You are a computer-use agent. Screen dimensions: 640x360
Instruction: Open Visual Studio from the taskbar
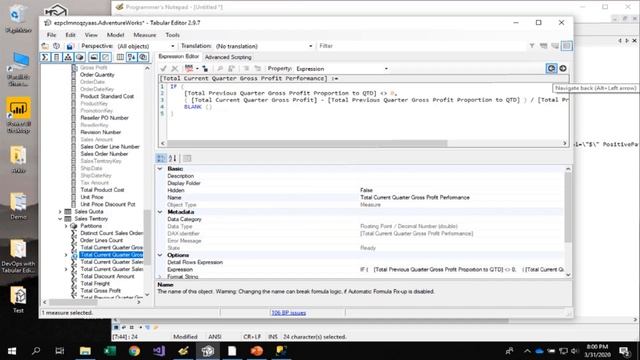(x=159, y=351)
